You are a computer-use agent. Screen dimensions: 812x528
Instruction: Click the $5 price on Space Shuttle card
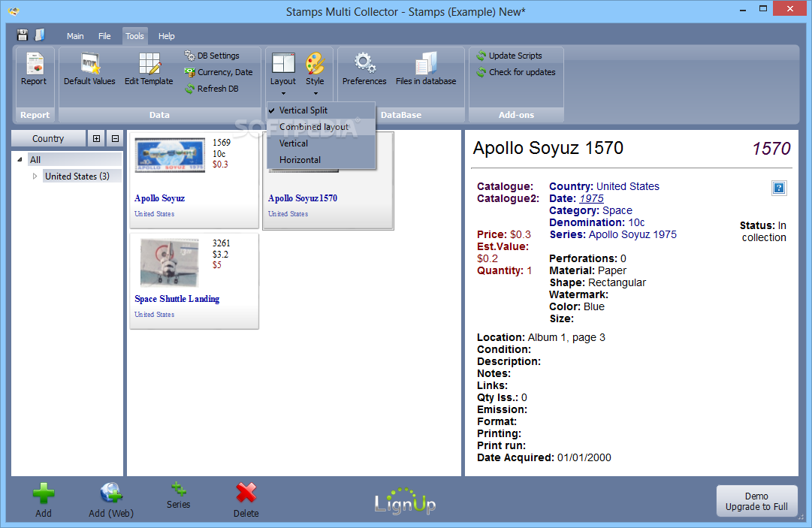(216, 265)
